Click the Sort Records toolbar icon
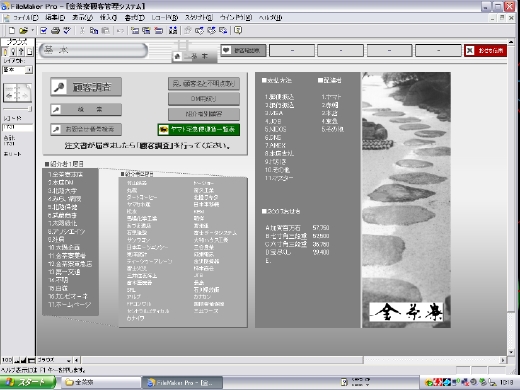This screenshot has width=520, height=390. tap(173, 31)
